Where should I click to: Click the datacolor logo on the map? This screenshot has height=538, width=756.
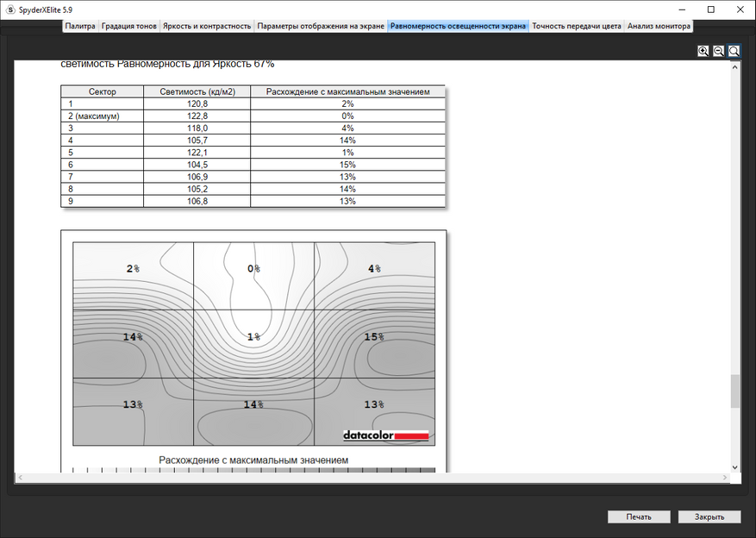coord(385,435)
